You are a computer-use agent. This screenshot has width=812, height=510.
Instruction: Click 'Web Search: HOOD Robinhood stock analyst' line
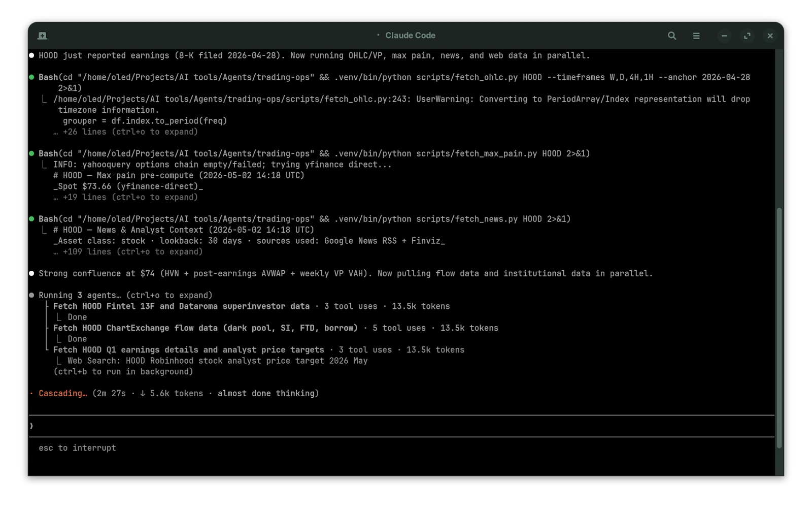217,361
